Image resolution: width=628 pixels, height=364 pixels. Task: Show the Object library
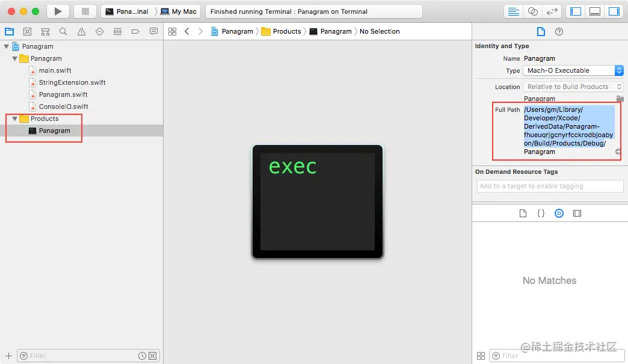point(559,214)
